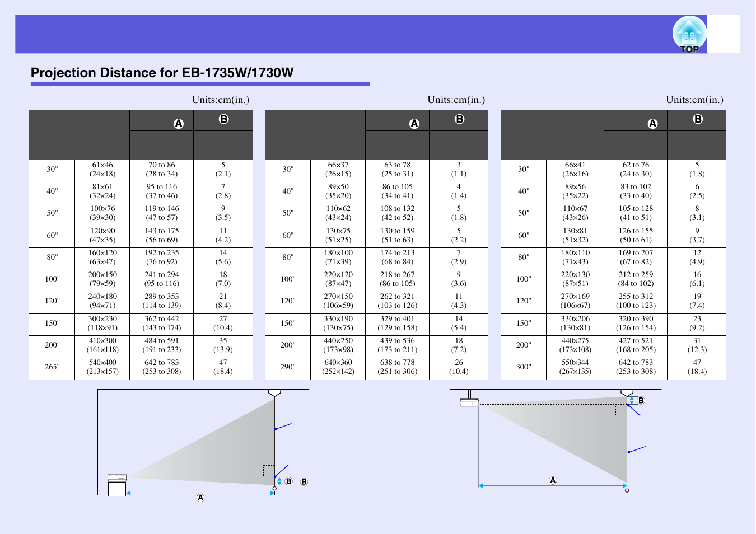Click the 241 to 294 distance cell
Screen dimensions: 756x534
tap(162, 279)
